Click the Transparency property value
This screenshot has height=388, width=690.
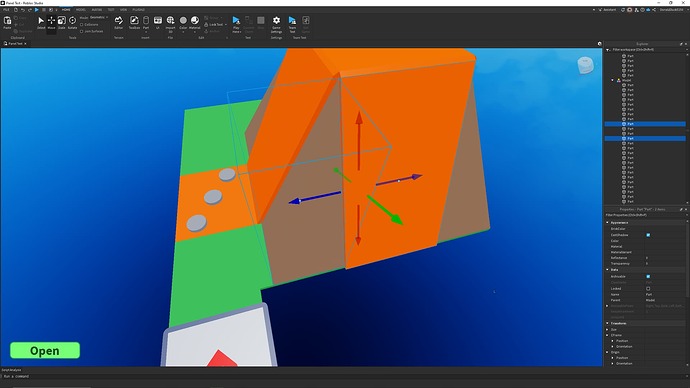click(664, 264)
